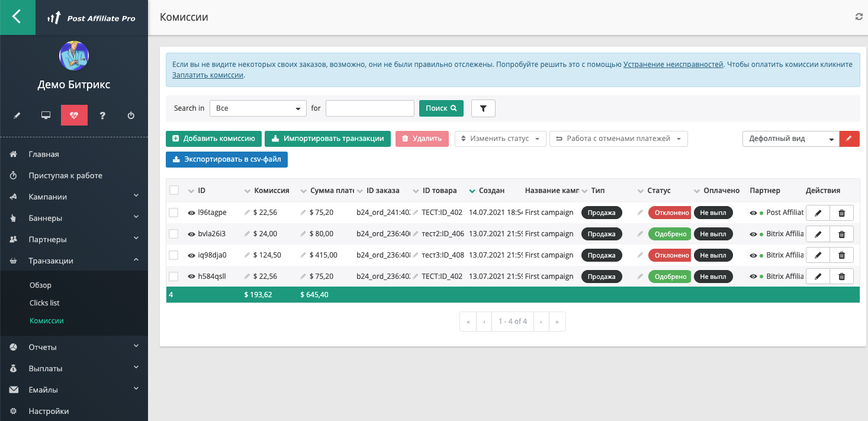
Task: Click trash icon for row l96tagpe
Action: coord(841,213)
